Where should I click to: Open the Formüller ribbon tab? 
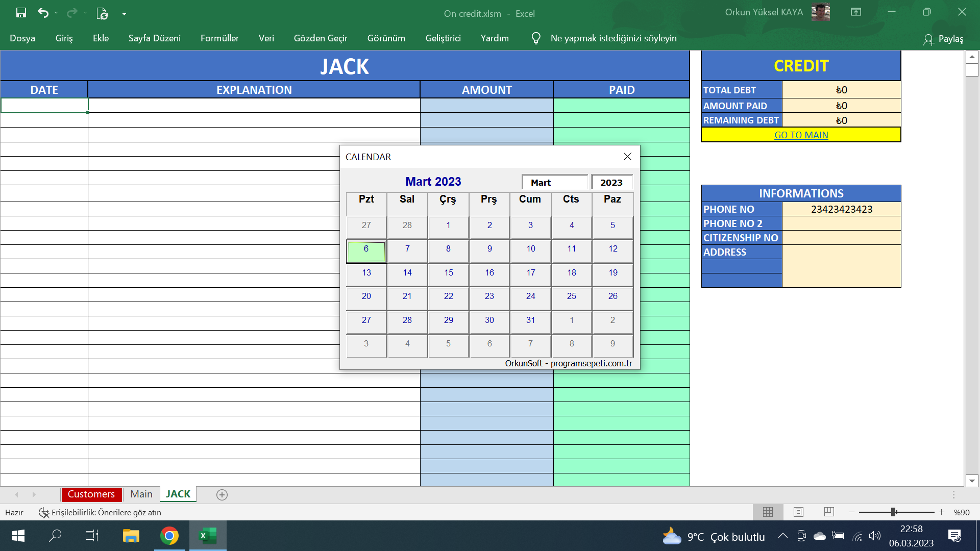click(x=219, y=38)
